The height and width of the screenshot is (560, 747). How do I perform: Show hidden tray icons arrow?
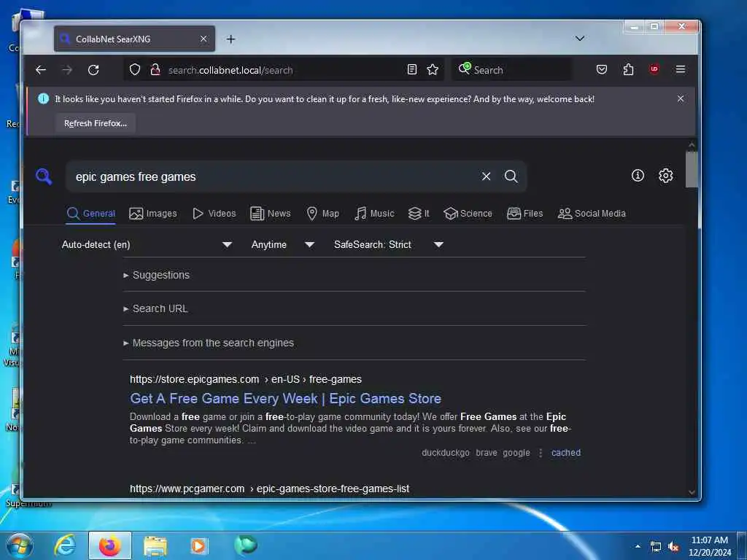[x=638, y=546]
